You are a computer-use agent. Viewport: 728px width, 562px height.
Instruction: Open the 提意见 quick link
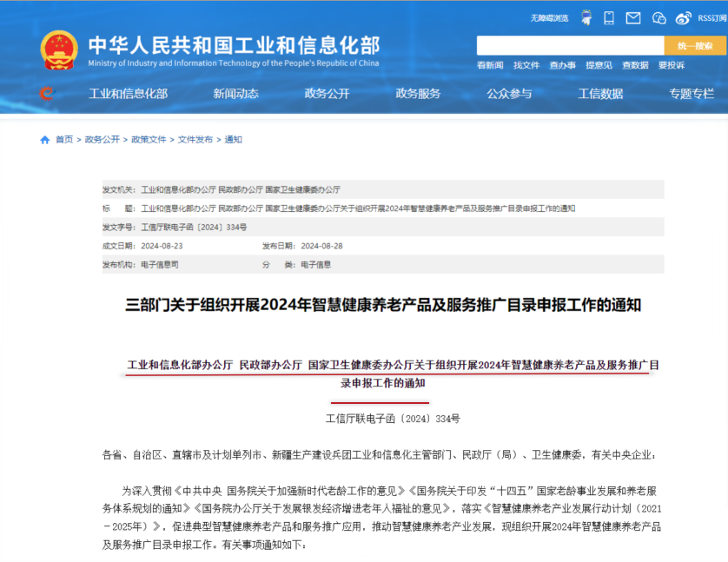click(599, 65)
